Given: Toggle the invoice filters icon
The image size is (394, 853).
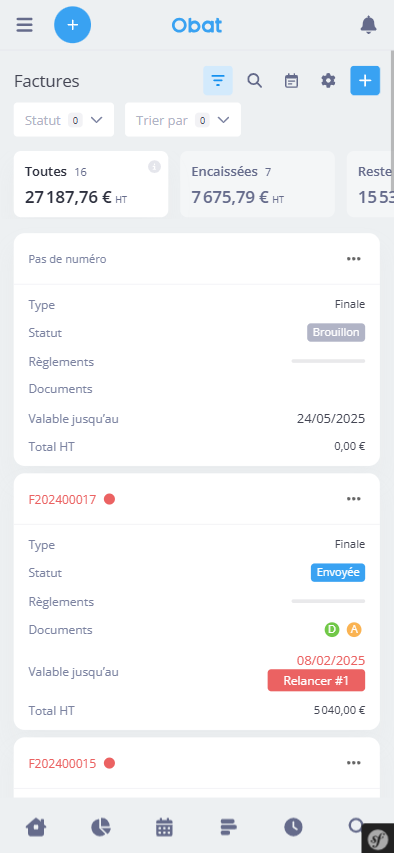Looking at the screenshot, I should [x=218, y=81].
